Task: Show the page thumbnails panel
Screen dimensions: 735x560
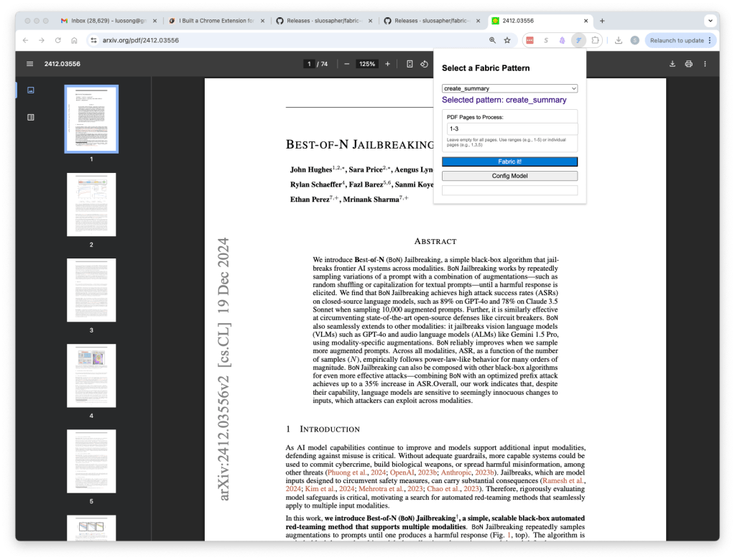Action: (x=30, y=90)
